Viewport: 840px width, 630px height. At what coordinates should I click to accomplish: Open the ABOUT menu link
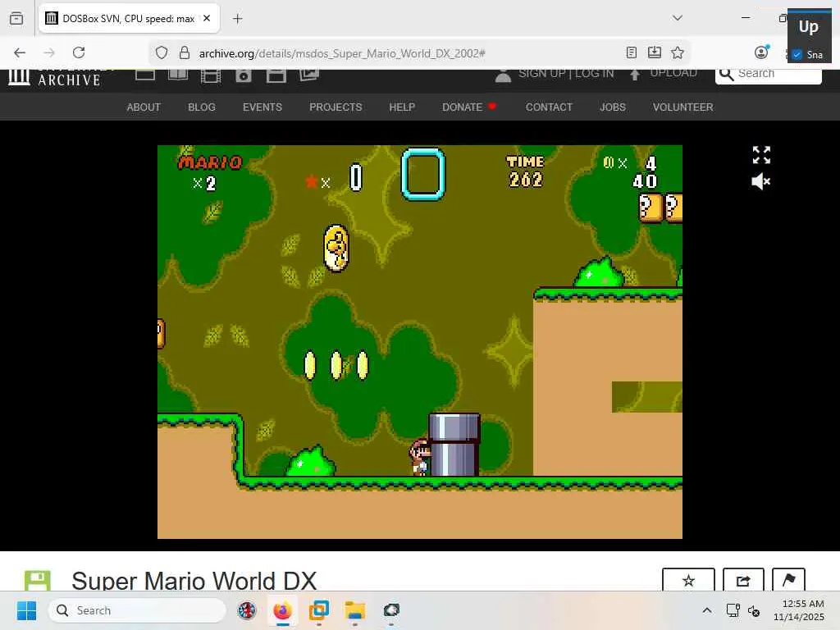144,107
